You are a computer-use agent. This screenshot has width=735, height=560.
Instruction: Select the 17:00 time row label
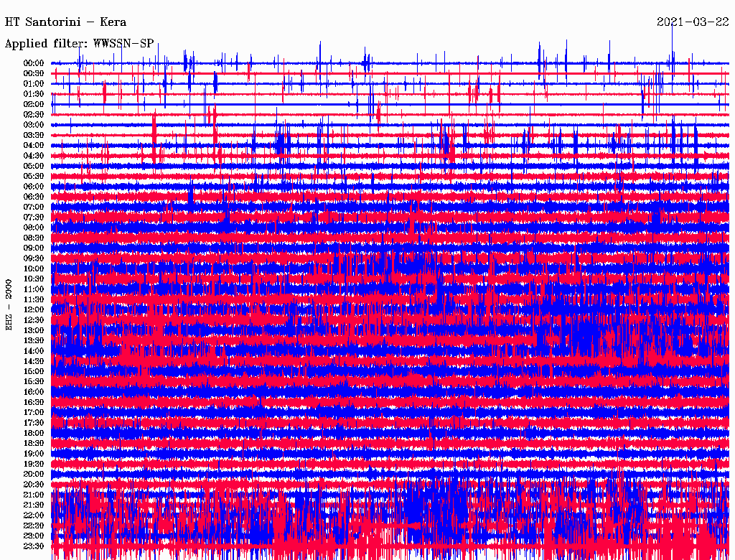(34, 413)
